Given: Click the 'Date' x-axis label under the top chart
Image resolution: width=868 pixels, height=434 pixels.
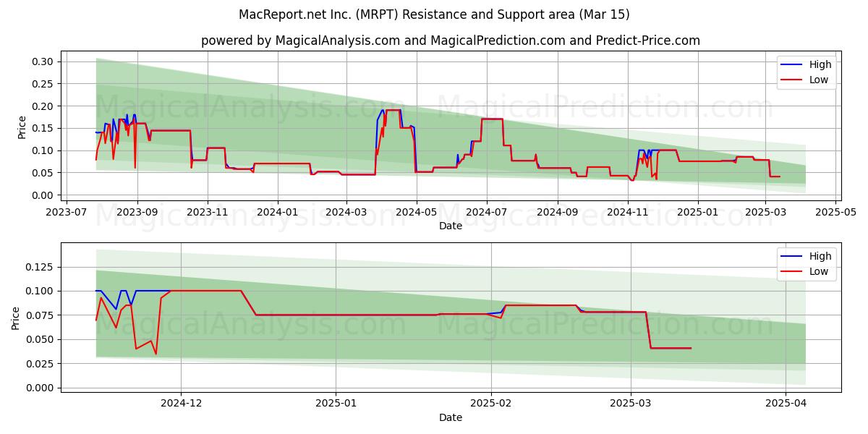Looking at the screenshot, I should point(451,226).
